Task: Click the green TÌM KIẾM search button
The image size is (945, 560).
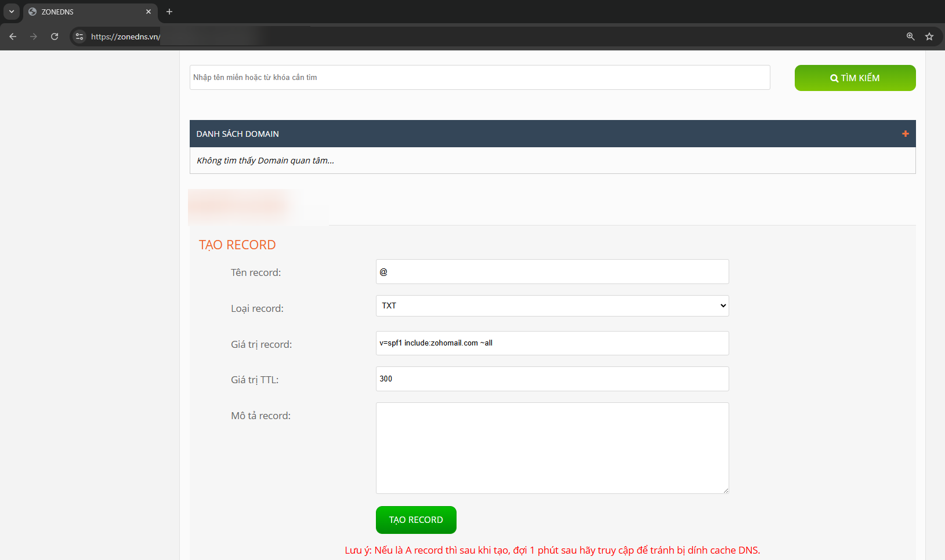Action: pos(855,78)
